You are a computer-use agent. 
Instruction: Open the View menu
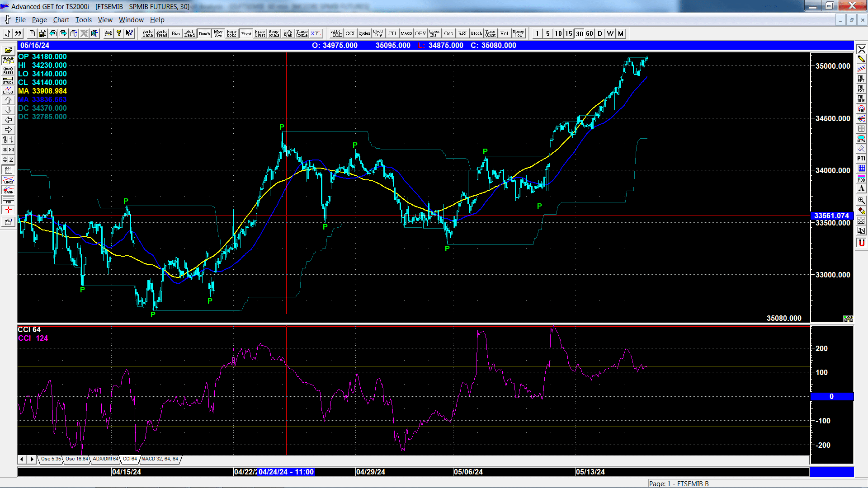pyautogui.click(x=105, y=20)
